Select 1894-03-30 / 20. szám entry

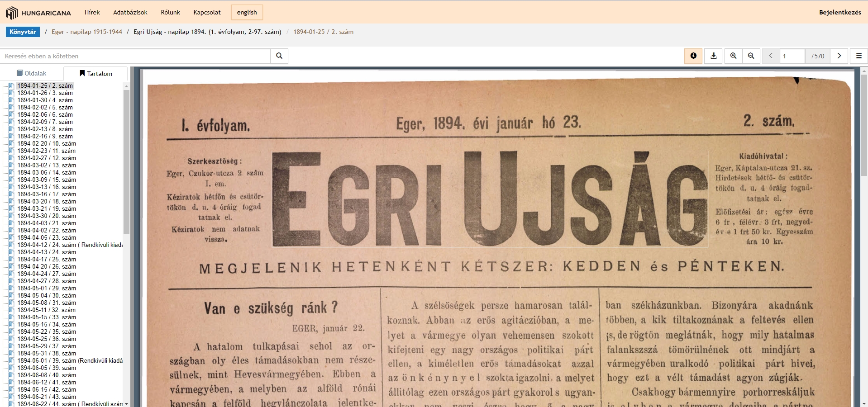tap(47, 216)
